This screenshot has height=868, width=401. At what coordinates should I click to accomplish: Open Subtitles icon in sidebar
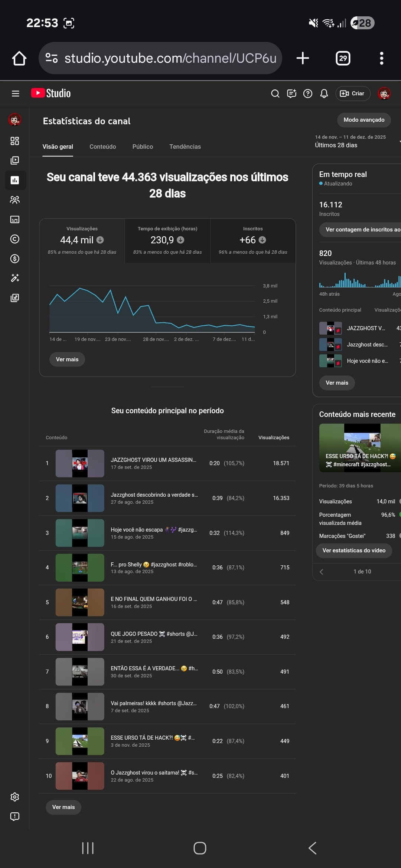(x=15, y=220)
